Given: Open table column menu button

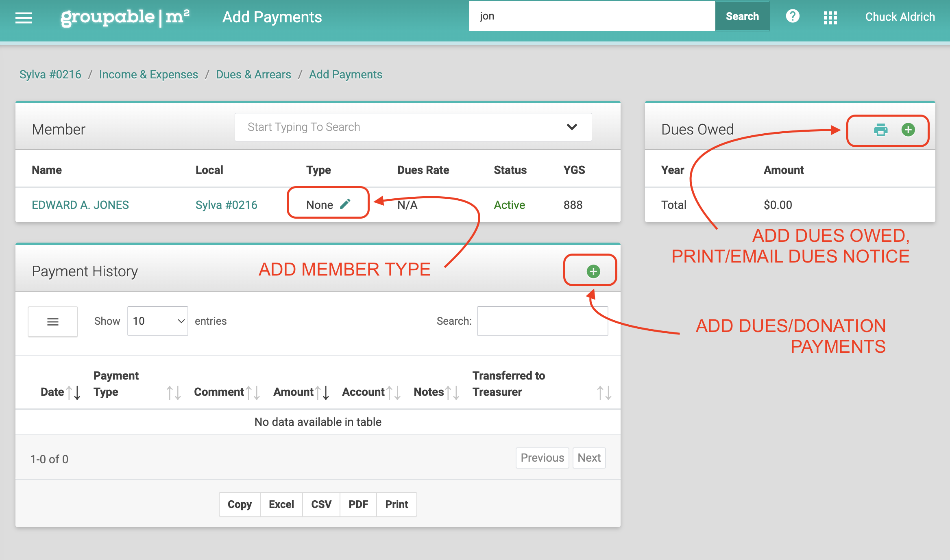Looking at the screenshot, I should [x=53, y=321].
